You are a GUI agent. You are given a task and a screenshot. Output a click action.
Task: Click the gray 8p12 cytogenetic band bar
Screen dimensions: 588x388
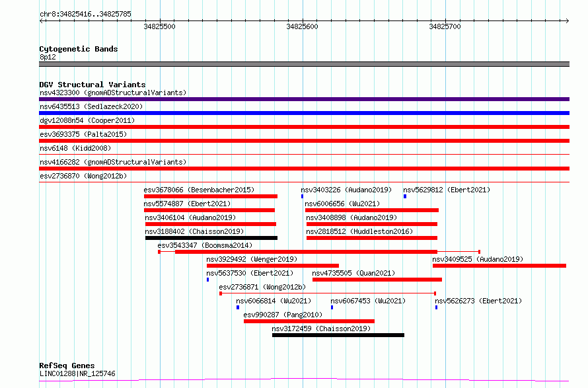[x=304, y=64]
